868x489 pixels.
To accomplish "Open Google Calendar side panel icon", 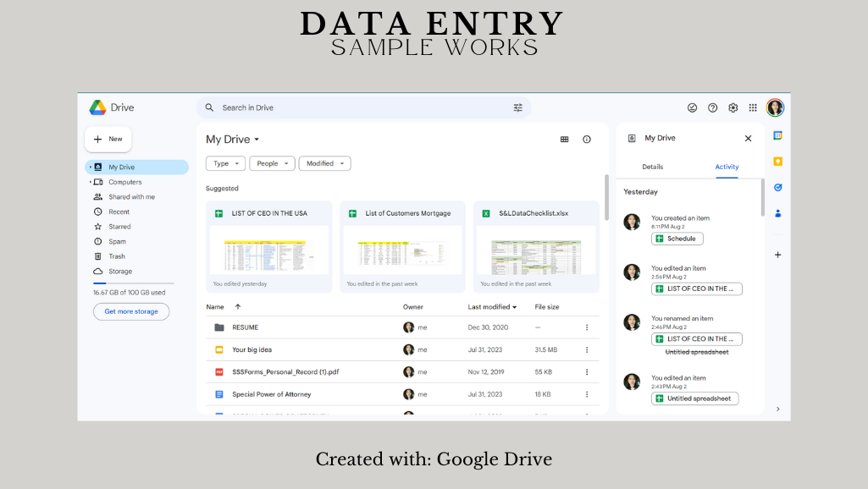I will coord(777,135).
